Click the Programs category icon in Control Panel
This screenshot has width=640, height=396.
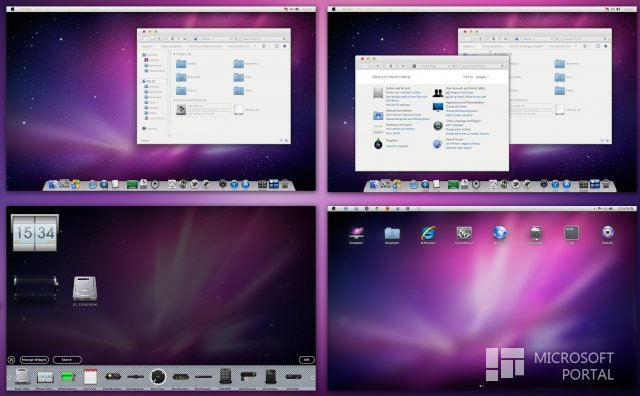click(378, 144)
